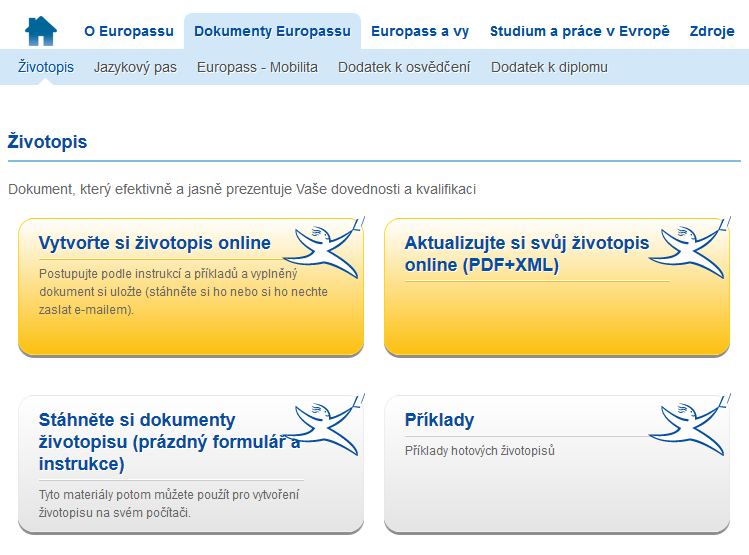Click Europass figure logo on Aktualizujte card
Image resolution: width=749 pixels, height=555 pixels.
pos(691,248)
